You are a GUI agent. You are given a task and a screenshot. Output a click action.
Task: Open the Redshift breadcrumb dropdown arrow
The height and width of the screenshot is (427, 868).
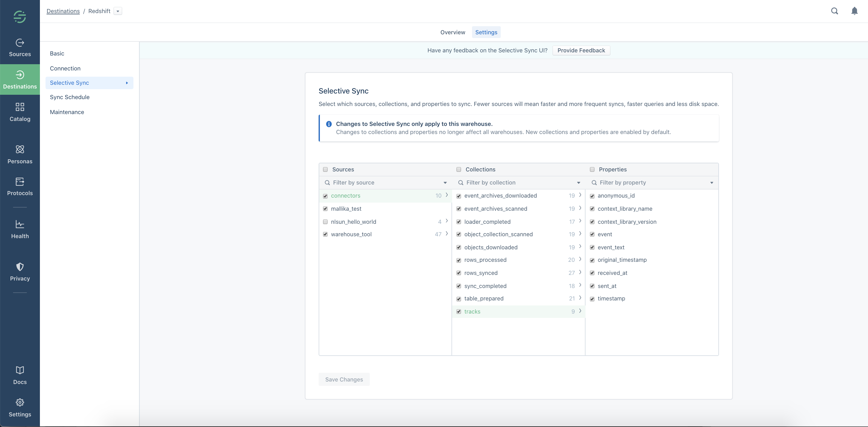[x=118, y=11]
